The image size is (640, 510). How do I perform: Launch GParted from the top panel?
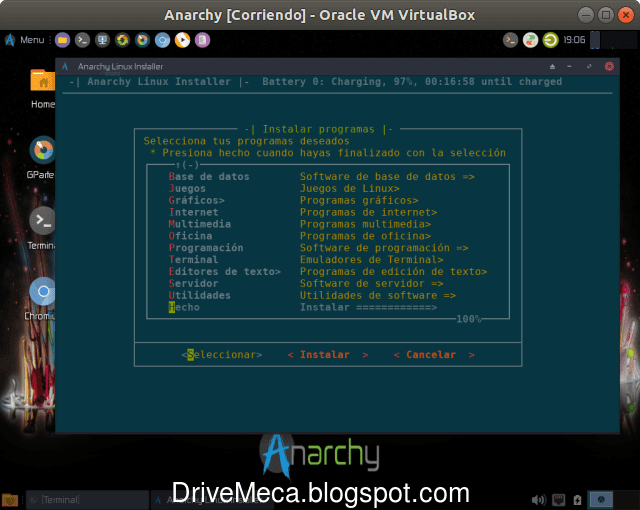(x=142, y=40)
